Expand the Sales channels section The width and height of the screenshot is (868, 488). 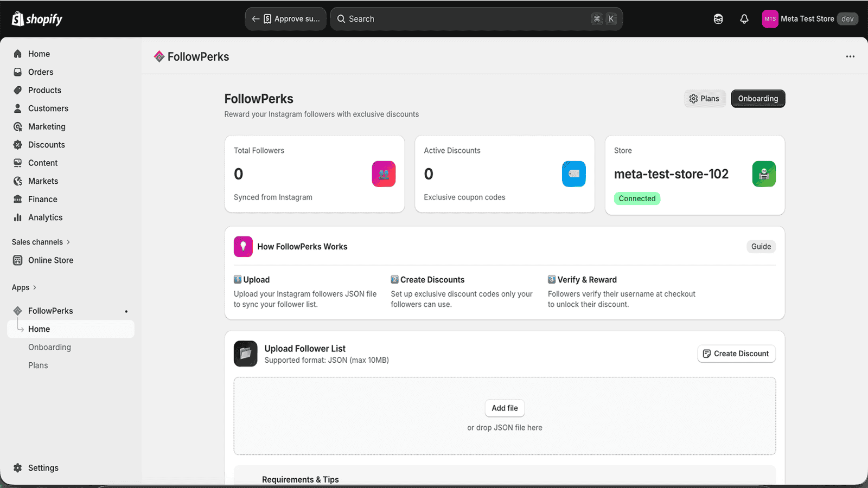41,242
